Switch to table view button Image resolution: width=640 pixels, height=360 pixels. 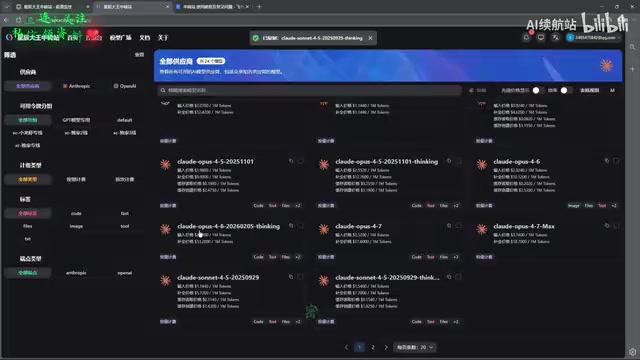point(589,90)
